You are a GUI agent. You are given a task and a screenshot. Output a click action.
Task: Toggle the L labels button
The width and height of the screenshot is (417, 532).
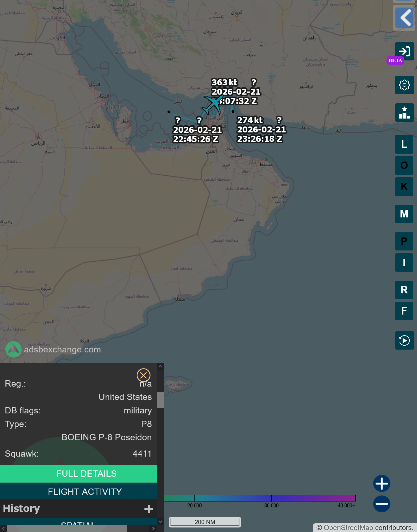[x=404, y=144]
